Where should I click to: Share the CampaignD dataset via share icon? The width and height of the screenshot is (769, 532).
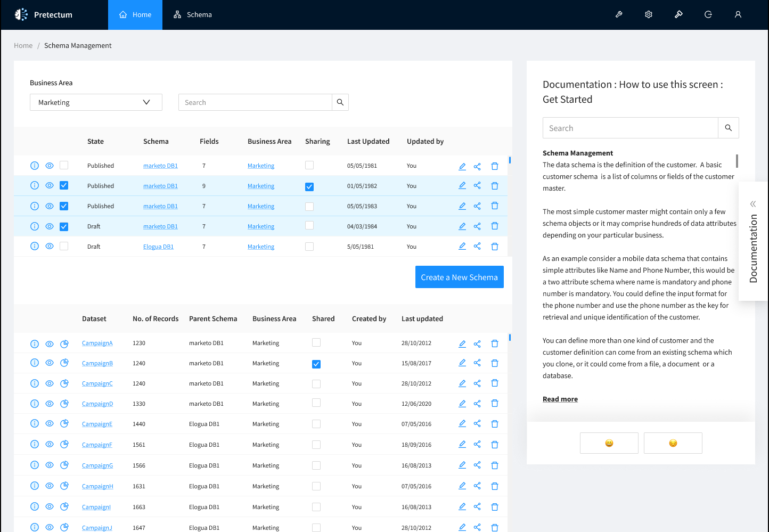[477, 404]
